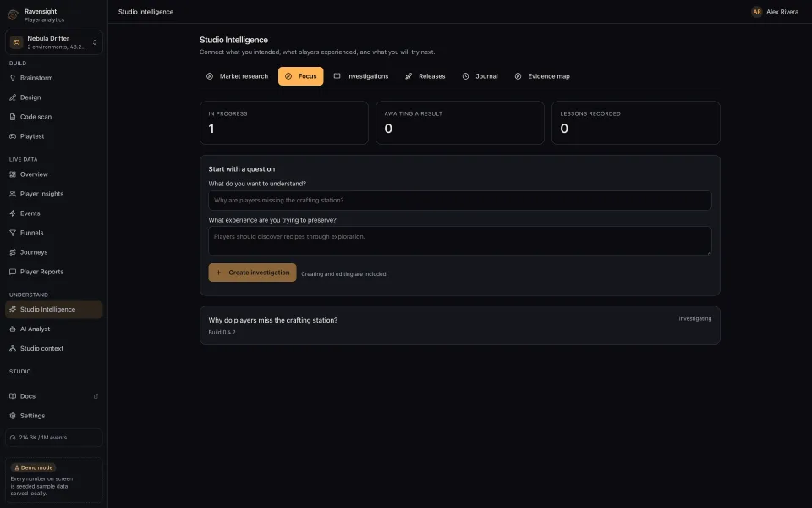This screenshot has height=508, width=812.
Task: Click the Docs external link icon
Action: 96,396
